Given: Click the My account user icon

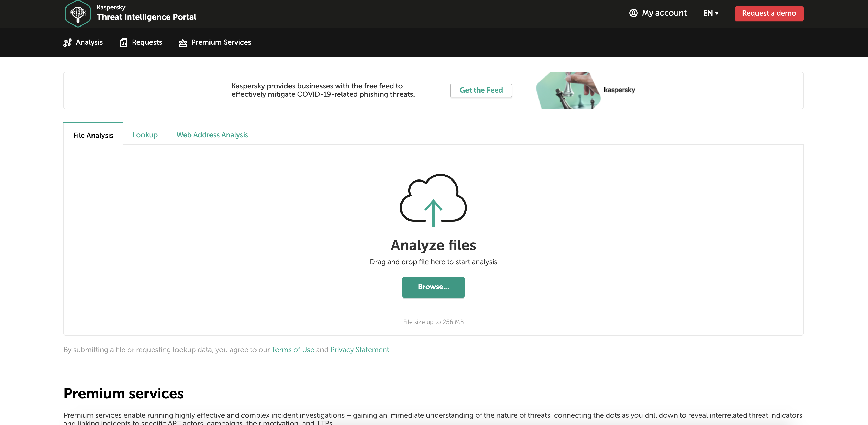Looking at the screenshot, I should 633,13.
